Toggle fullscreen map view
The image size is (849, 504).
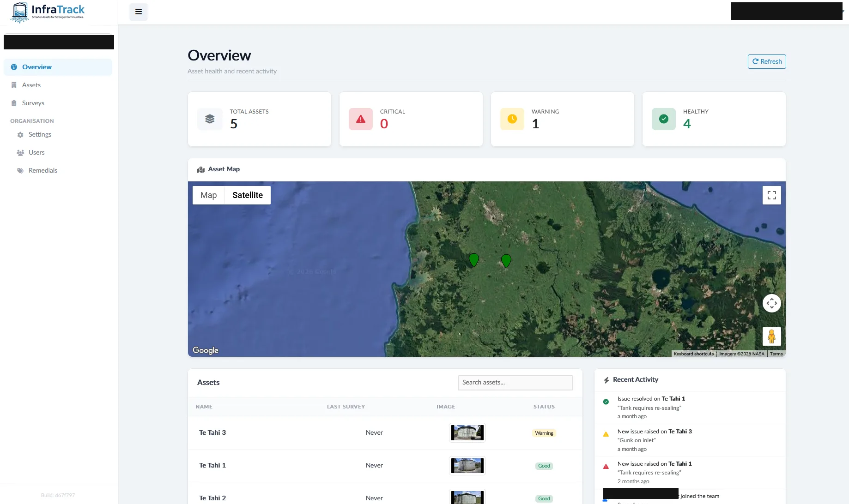pyautogui.click(x=771, y=195)
